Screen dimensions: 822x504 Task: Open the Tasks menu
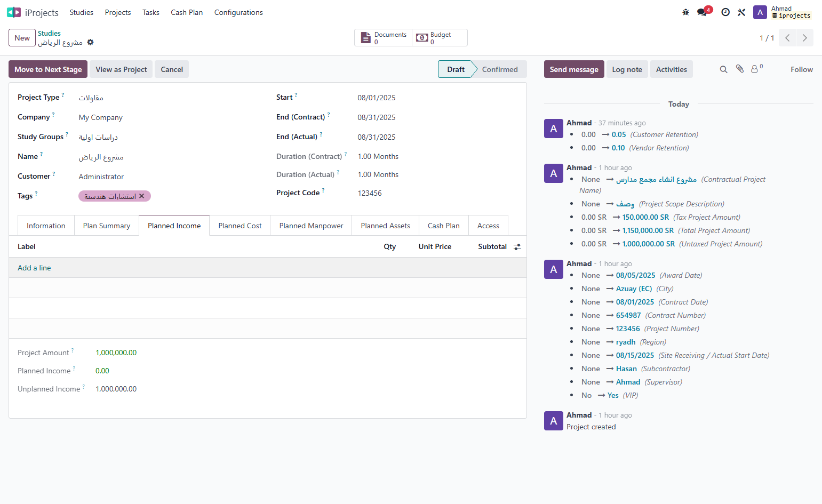tap(151, 12)
